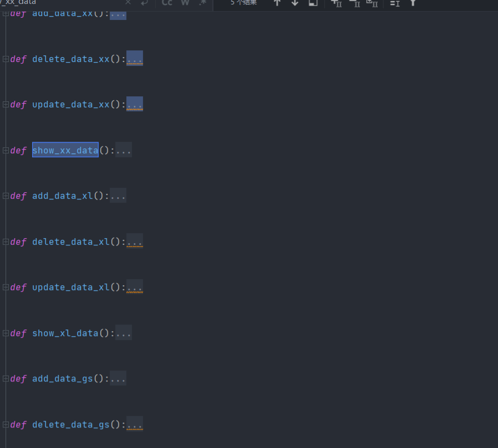Click the add_data_gs function name

[63, 379]
